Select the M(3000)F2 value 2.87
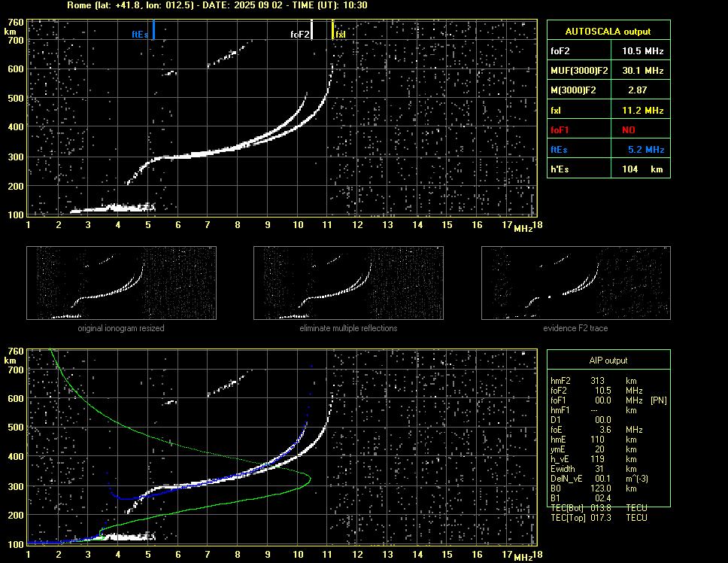Image resolution: width=728 pixels, height=563 pixels. [638, 90]
